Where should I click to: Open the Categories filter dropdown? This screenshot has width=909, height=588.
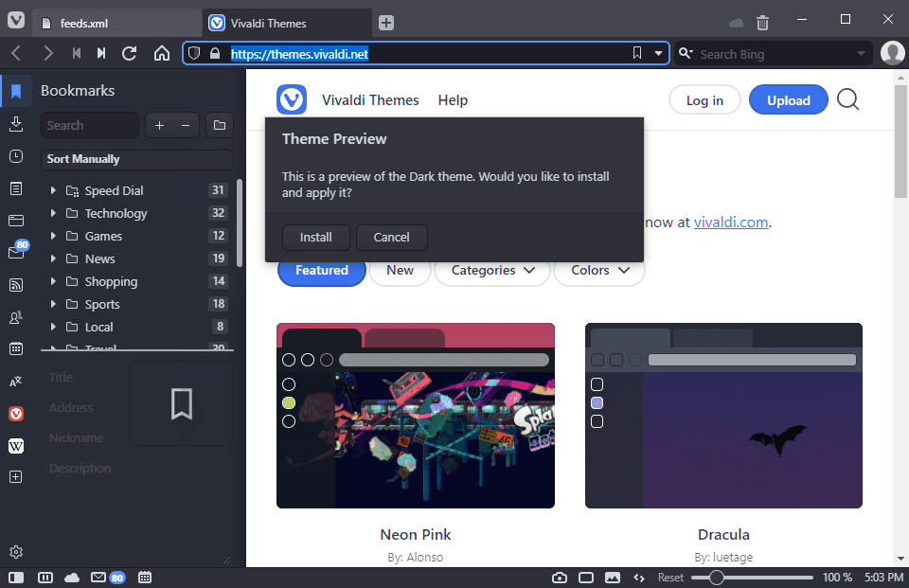coord(492,271)
